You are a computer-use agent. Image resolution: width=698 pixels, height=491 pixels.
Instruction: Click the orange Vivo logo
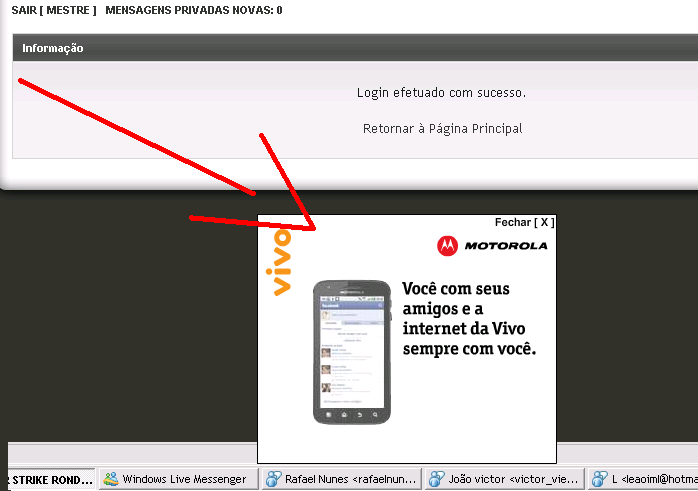click(x=282, y=262)
